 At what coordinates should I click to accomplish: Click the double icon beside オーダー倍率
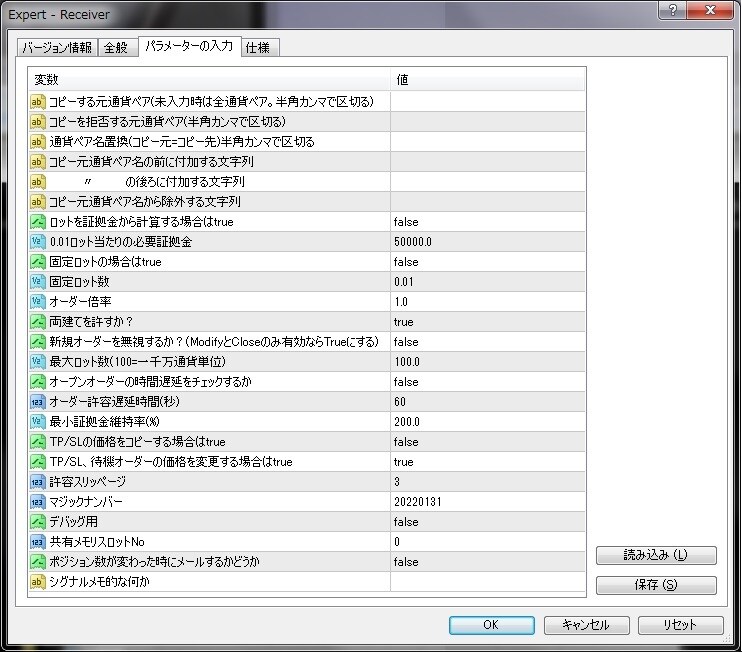pyautogui.click(x=37, y=302)
